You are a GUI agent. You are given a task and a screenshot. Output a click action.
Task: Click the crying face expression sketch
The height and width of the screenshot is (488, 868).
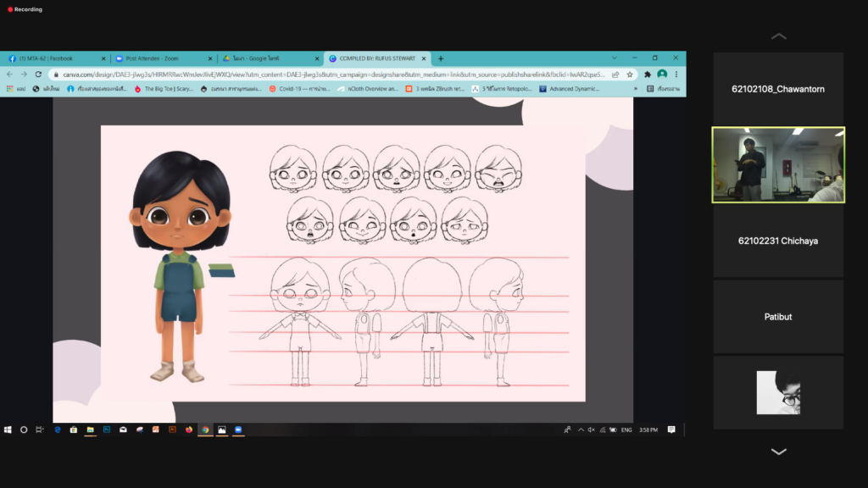498,169
